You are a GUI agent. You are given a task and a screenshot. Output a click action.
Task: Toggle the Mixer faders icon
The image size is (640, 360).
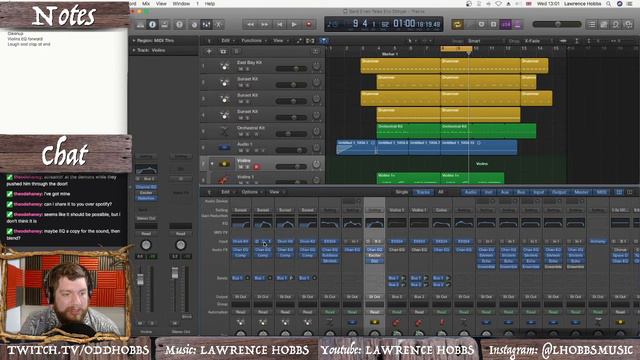coord(207,24)
